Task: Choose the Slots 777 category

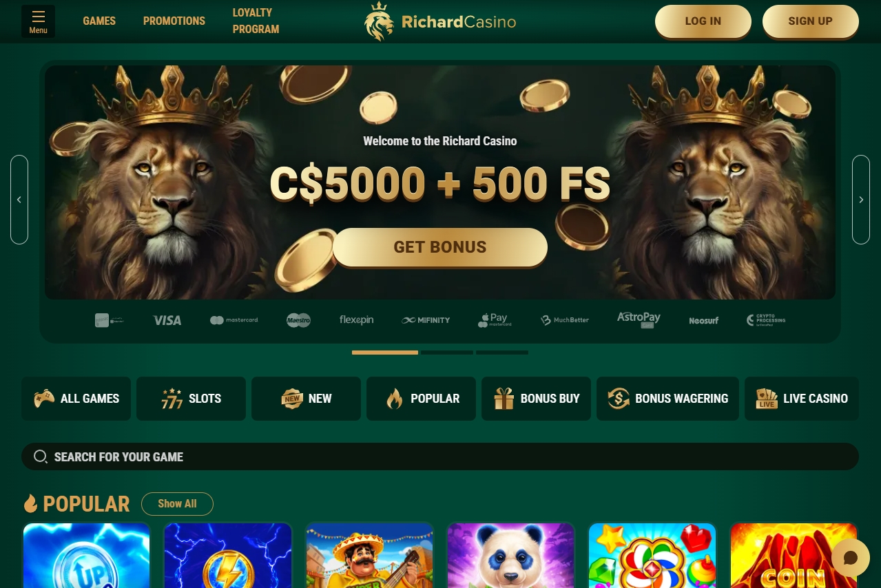Action: 191,399
